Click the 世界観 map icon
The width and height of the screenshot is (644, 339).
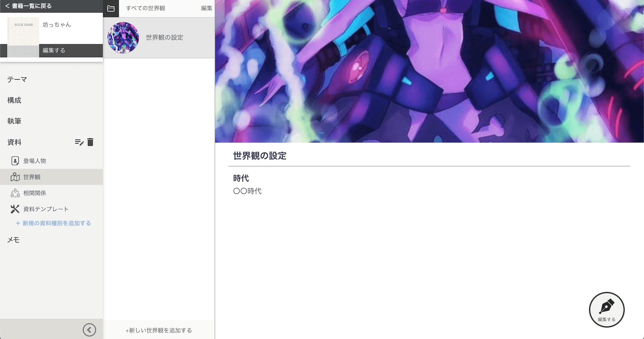[x=15, y=177]
